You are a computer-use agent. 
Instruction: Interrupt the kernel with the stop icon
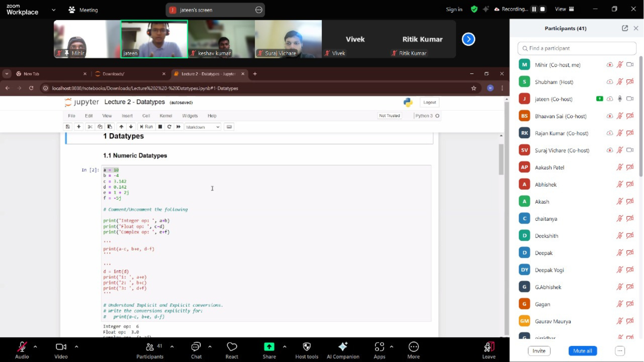pyautogui.click(x=160, y=127)
